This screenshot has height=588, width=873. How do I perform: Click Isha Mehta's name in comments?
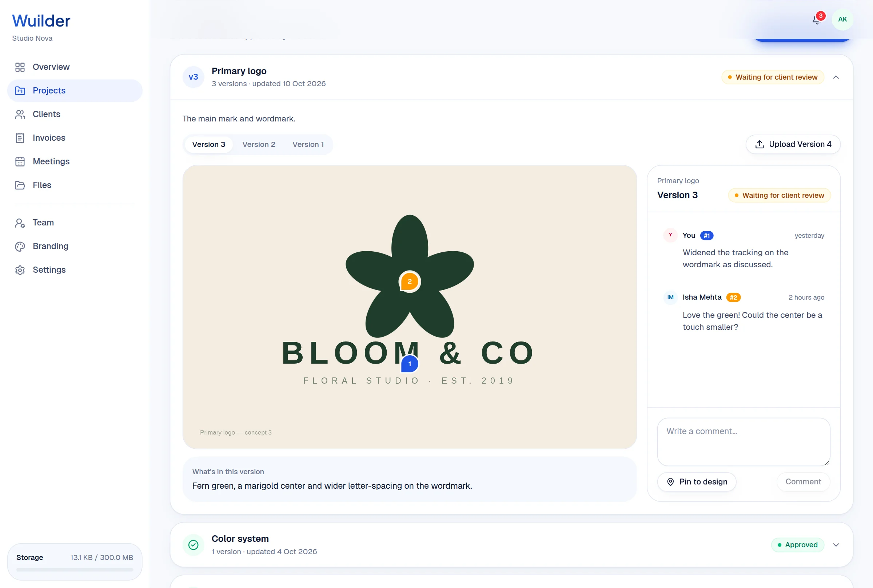coord(702,297)
